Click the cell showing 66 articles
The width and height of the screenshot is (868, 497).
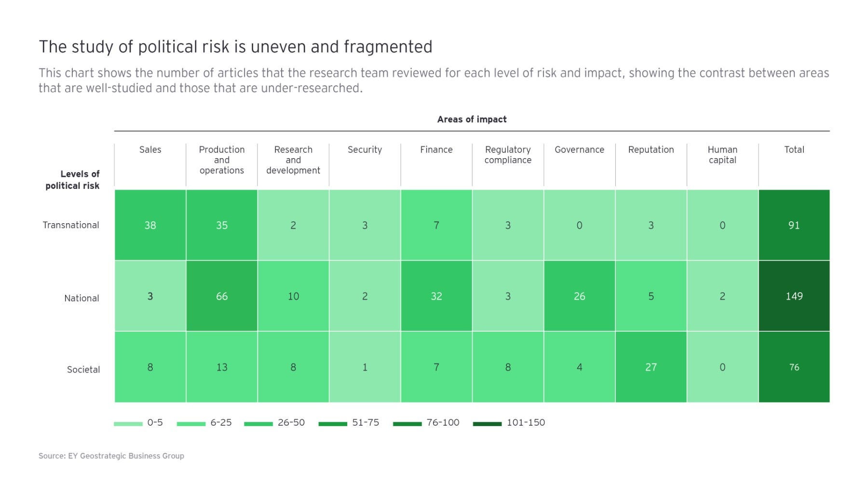[x=222, y=296]
